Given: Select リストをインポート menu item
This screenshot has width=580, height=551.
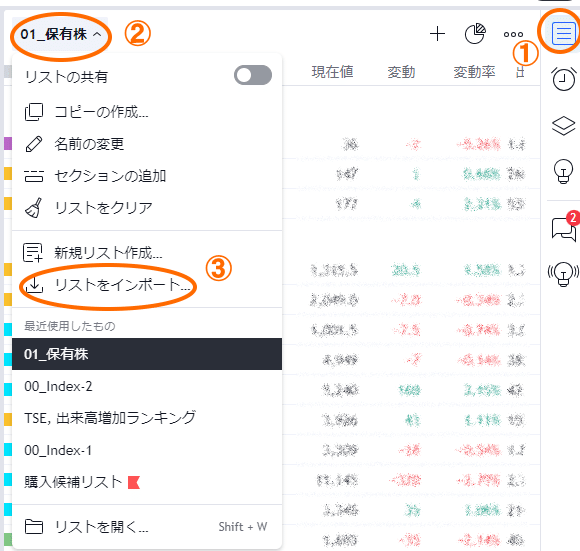Looking at the screenshot, I should tap(147, 285).
